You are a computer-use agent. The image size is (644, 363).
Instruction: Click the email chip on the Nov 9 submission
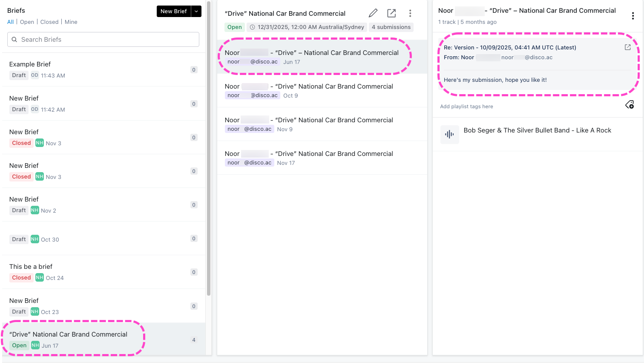pos(250,129)
